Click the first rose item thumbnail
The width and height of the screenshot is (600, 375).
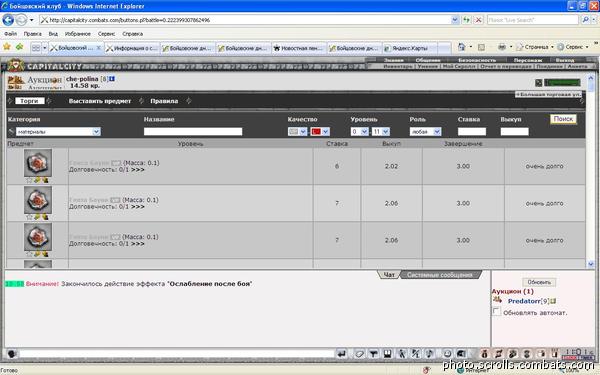pyautogui.click(x=38, y=163)
